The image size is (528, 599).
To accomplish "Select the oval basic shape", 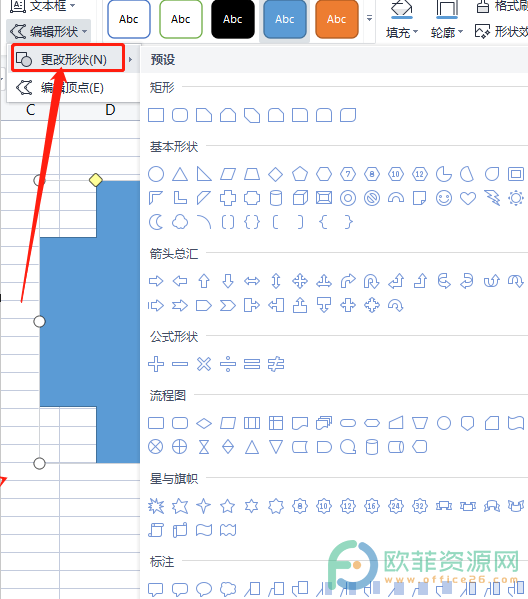I will 156,174.
